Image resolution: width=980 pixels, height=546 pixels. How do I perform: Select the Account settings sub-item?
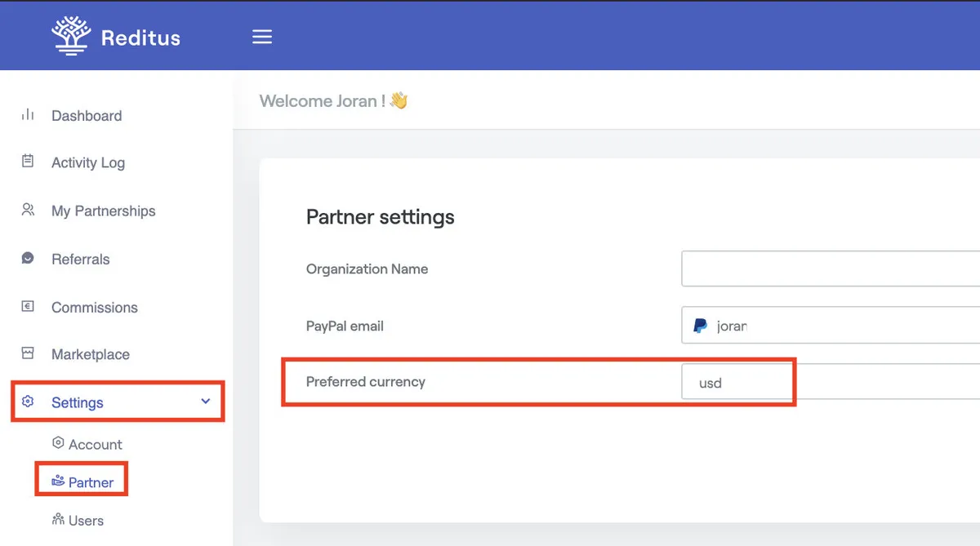coord(95,444)
